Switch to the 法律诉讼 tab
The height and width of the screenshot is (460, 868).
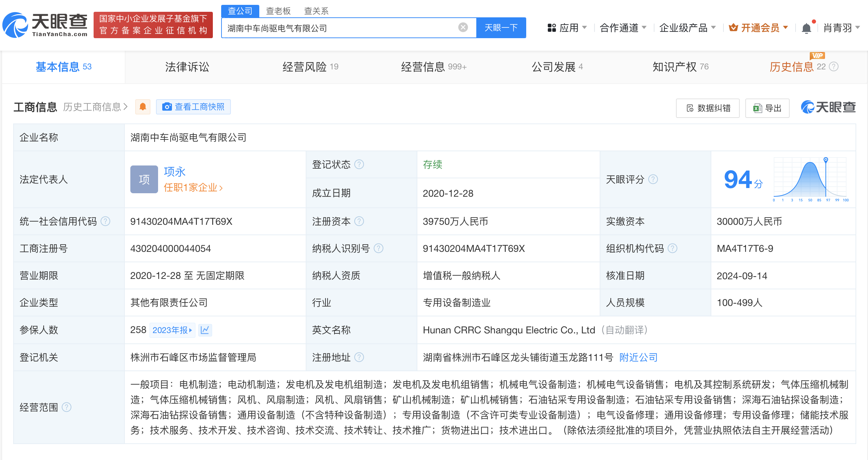[187, 67]
